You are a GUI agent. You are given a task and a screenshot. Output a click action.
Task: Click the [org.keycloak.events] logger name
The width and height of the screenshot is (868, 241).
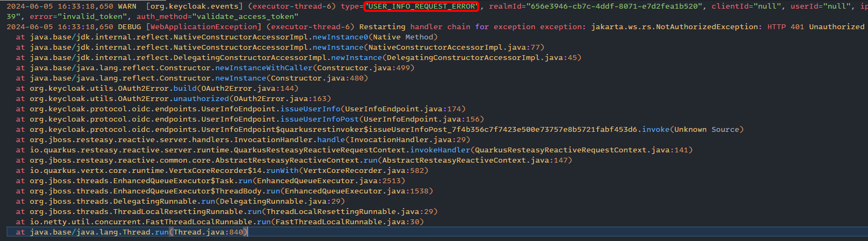click(x=194, y=6)
